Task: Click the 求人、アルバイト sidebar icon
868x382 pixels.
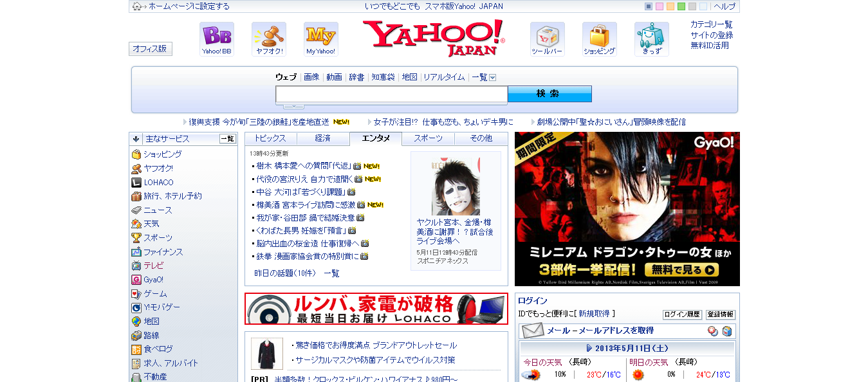Action: pos(136,363)
